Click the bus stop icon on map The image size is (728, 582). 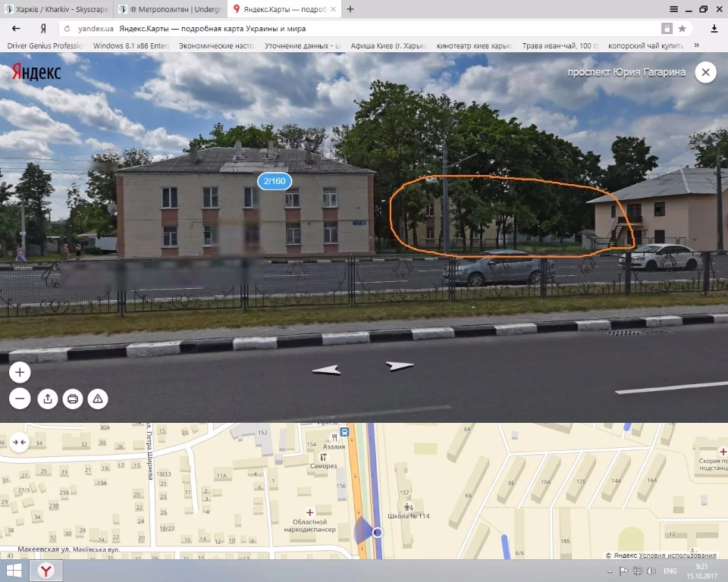tap(344, 432)
